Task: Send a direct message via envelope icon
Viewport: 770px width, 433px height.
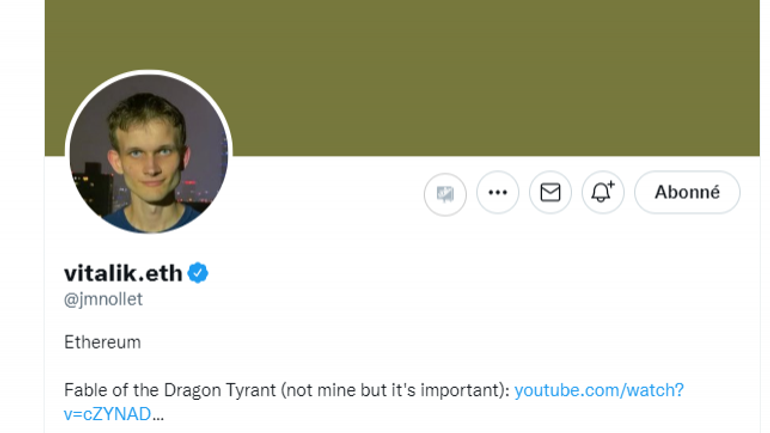Action: pos(550,193)
